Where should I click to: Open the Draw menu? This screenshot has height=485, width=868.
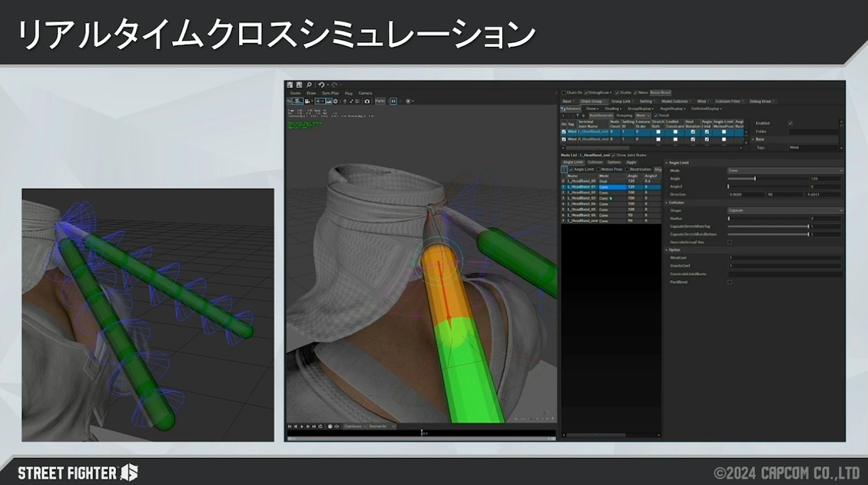pos(311,94)
